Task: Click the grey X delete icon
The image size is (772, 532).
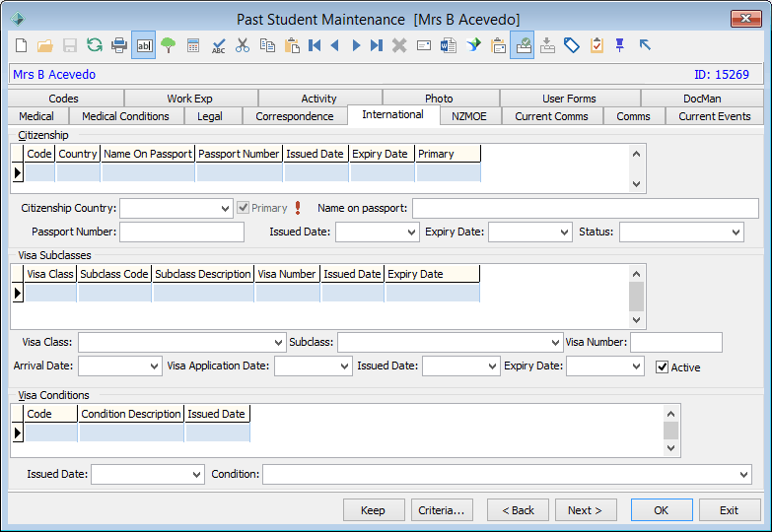Action: pos(399,45)
